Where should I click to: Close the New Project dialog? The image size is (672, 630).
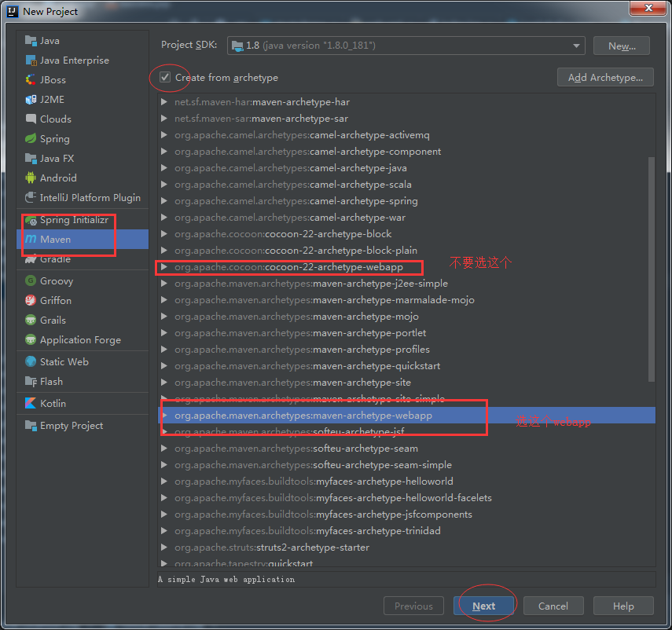pyautogui.click(x=648, y=8)
